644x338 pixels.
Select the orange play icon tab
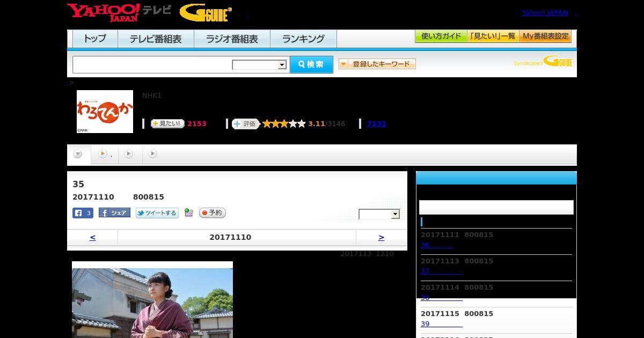103,154
